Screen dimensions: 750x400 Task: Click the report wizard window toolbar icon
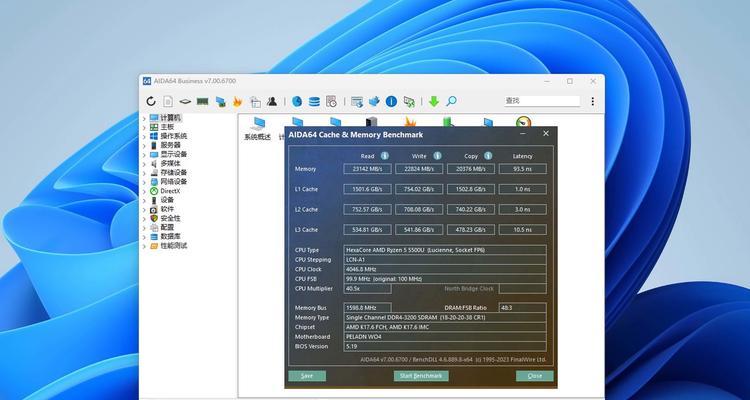357,101
